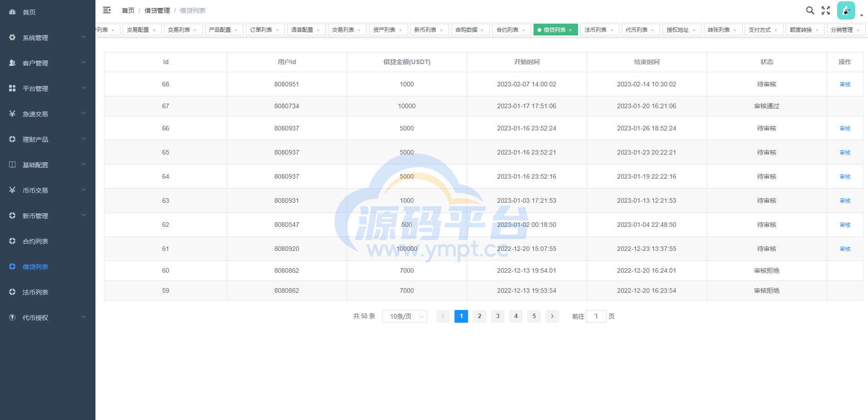Close the 语言配置 tab
868x420 pixels.
318,30
